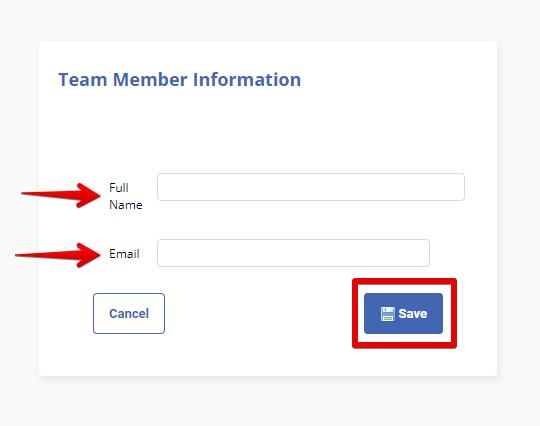Focus the Email text field

click(293, 253)
